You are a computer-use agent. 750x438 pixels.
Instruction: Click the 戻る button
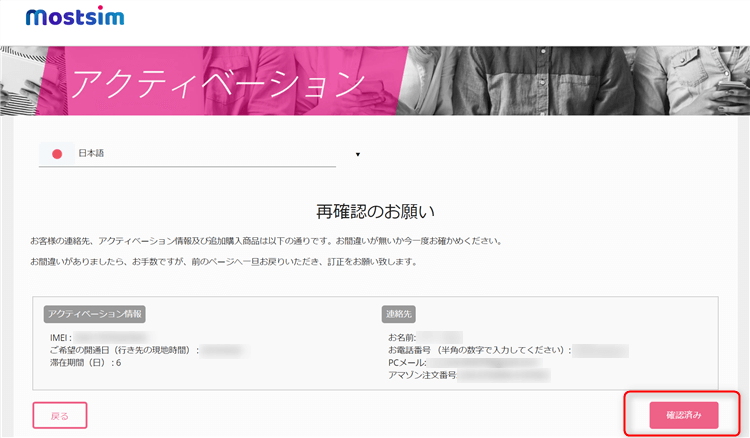point(60,414)
